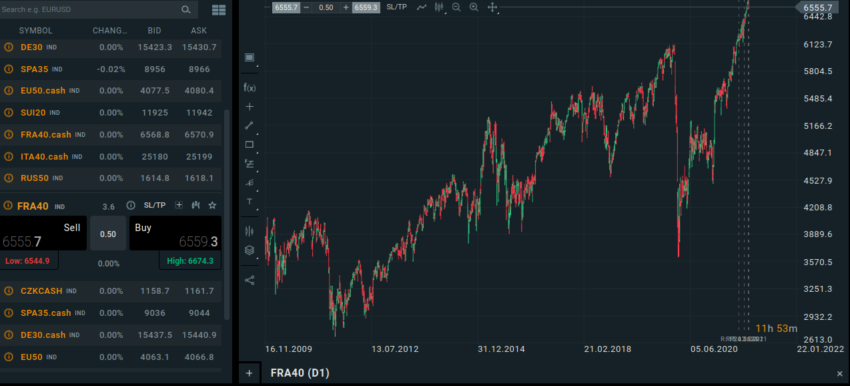Zoom in the chart
This screenshot has height=386, width=850.
pyautogui.click(x=474, y=7)
